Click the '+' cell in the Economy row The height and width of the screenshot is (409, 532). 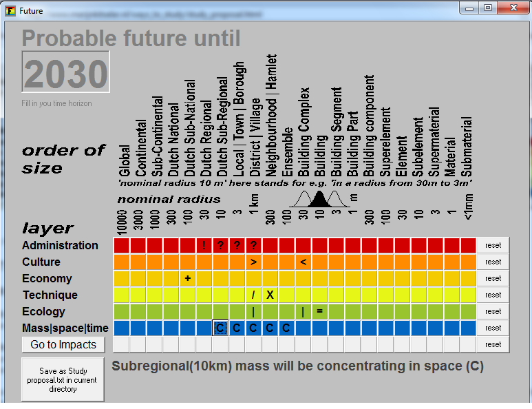[x=187, y=278]
